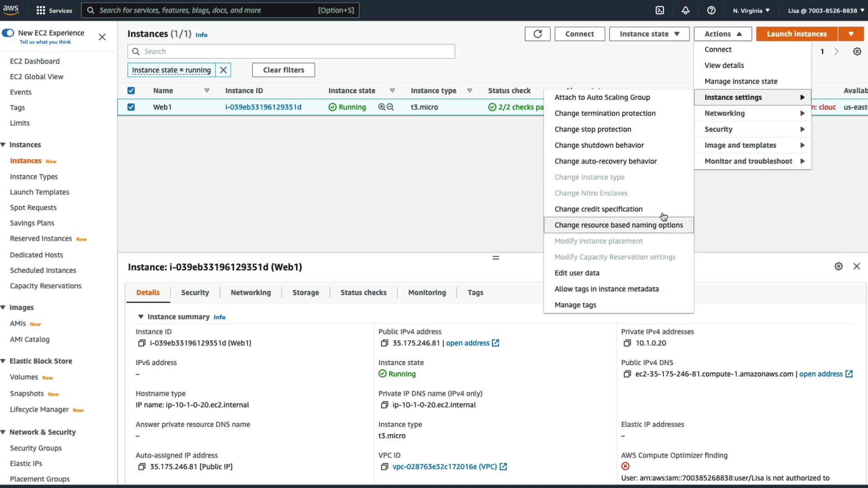Click the Clear filters button
Screen dimensions: 868x488
point(283,70)
